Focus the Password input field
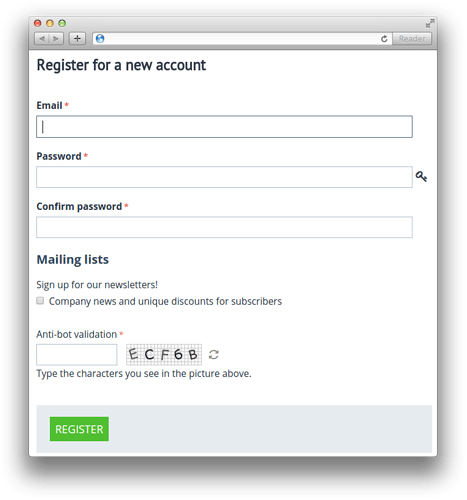This screenshot has width=467, height=500. (224, 177)
